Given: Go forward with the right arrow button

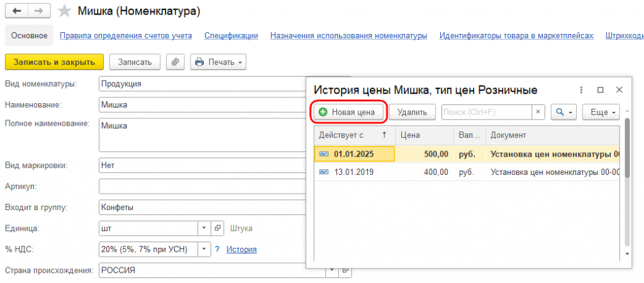Looking at the screenshot, I should pyautogui.click(x=40, y=11).
